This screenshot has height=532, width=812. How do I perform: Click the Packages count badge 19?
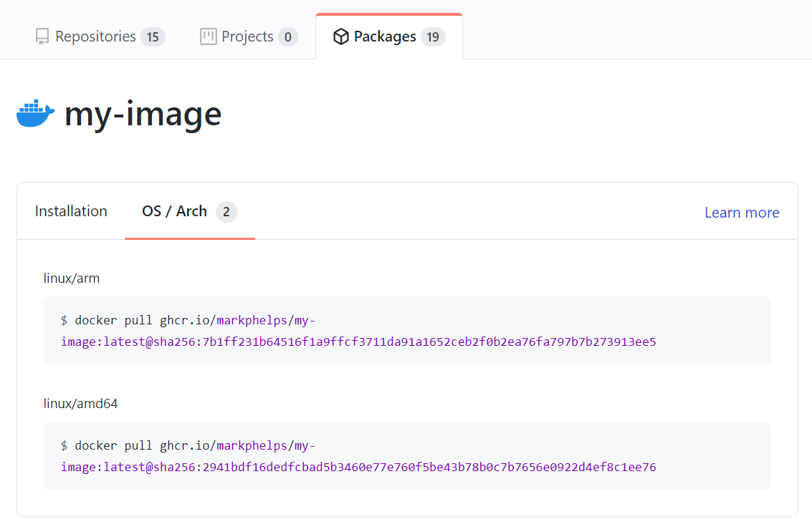pos(433,37)
